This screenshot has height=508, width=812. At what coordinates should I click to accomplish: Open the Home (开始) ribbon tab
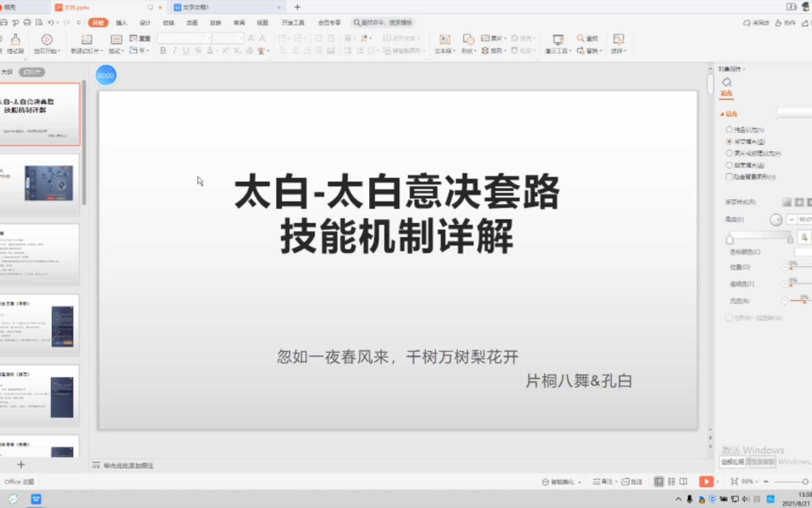(x=98, y=23)
